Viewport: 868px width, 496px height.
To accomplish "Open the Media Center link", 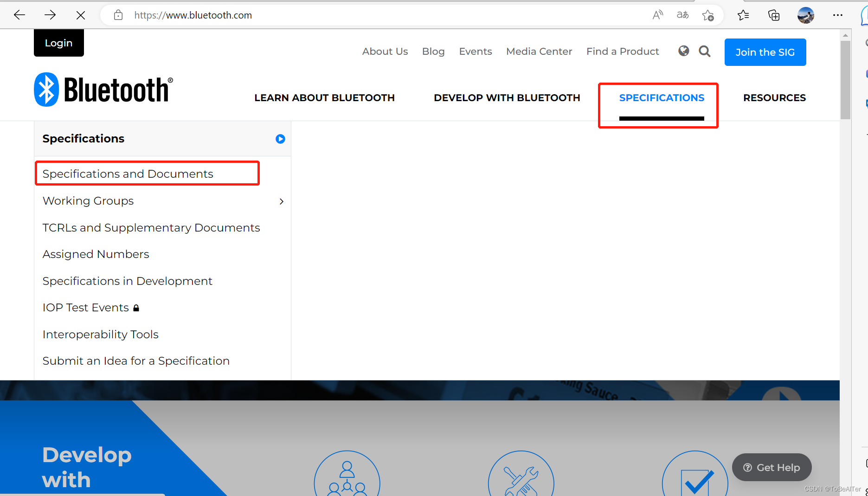I will [539, 52].
